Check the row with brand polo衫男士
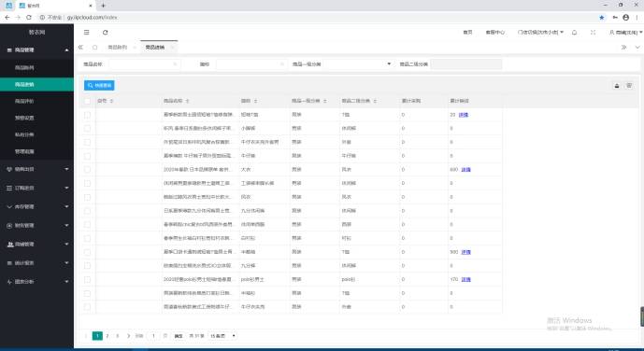 (x=87, y=279)
